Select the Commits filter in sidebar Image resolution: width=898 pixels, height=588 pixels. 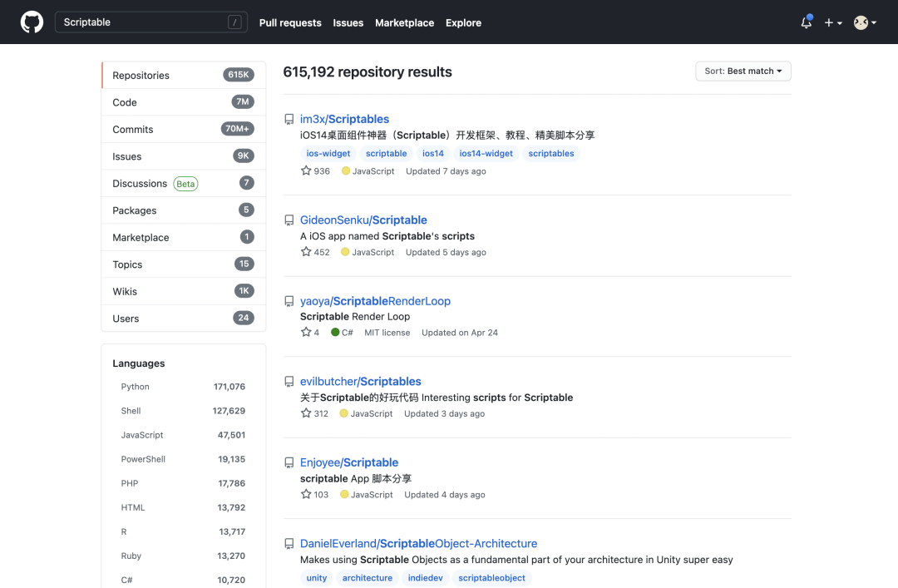click(133, 129)
